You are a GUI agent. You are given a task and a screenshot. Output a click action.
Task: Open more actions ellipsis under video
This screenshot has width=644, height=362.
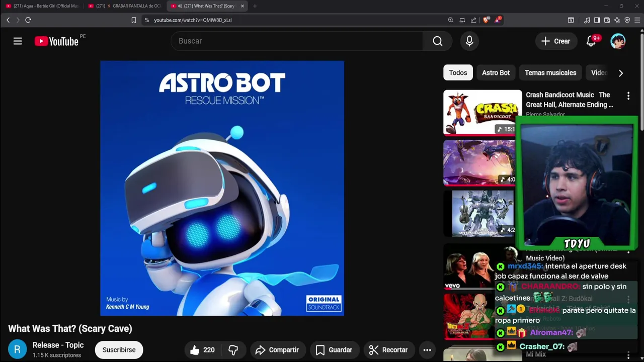[427, 350]
